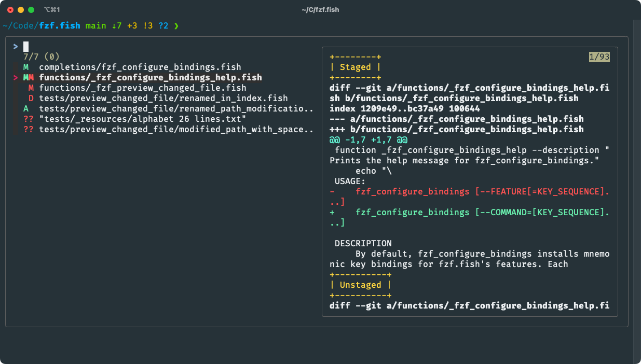Click the ↓7 commits-behind indicator
The image size is (641, 364).
pyautogui.click(x=117, y=25)
